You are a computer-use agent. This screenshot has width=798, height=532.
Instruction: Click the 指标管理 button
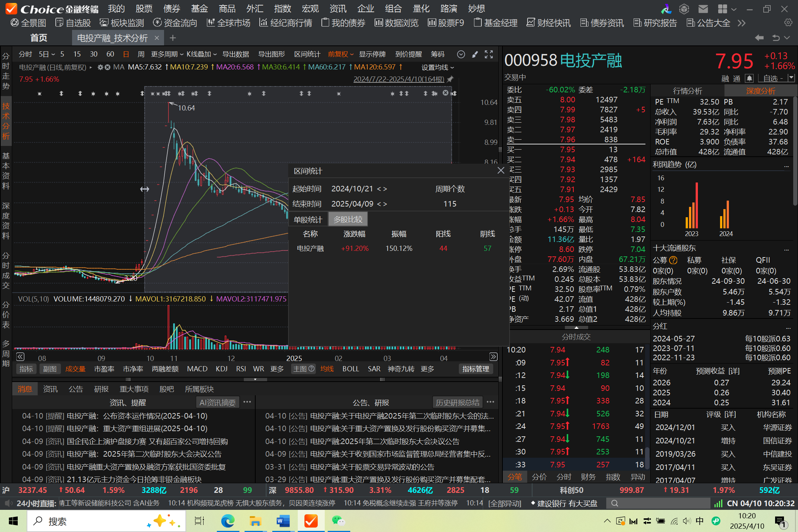(475, 369)
